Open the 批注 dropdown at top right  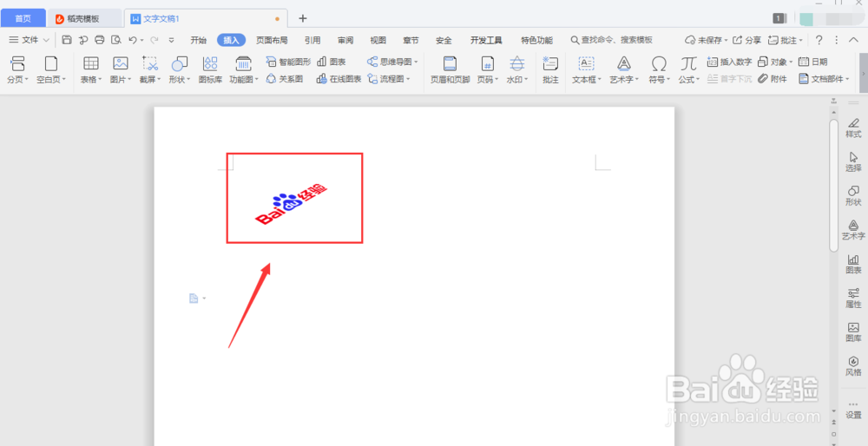[x=786, y=40]
